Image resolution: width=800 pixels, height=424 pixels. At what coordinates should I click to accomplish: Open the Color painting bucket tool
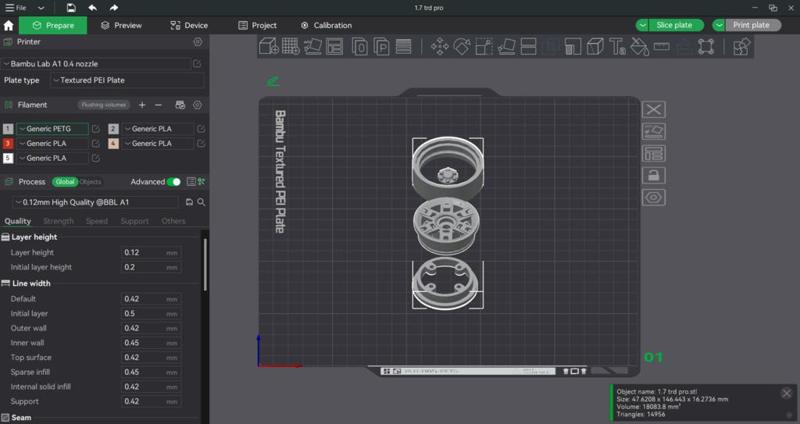tap(639, 46)
